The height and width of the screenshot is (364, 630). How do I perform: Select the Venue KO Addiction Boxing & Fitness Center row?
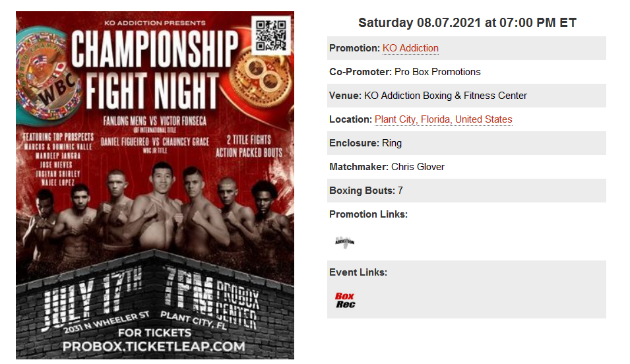[x=466, y=96]
